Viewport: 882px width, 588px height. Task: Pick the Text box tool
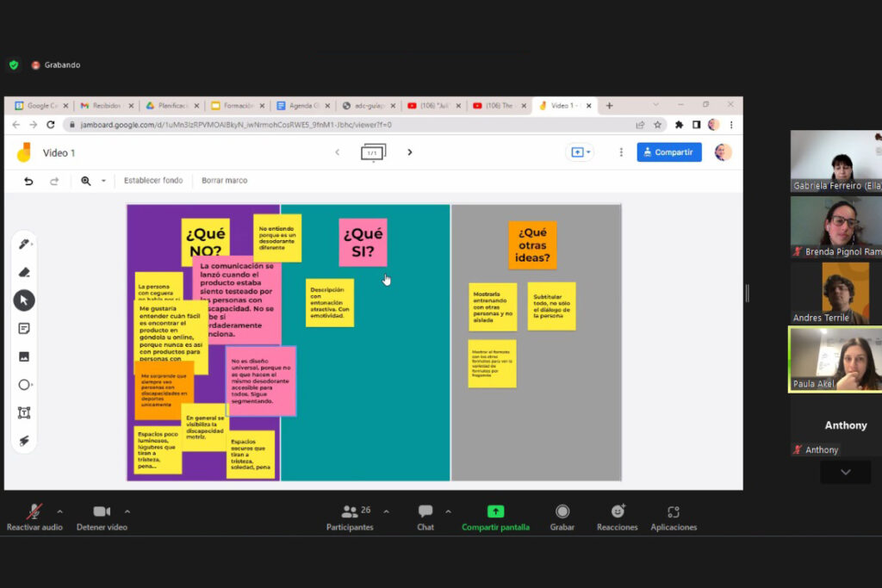(x=24, y=412)
